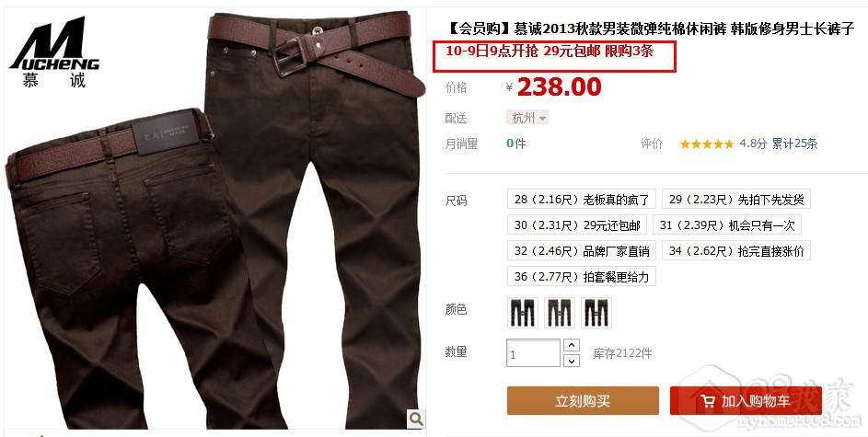Image resolution: width=868 pixels, height=437 pixels.
Task: Decrease quantity with the down arrow
Action: pyautogui.click(x=572, y=361)
